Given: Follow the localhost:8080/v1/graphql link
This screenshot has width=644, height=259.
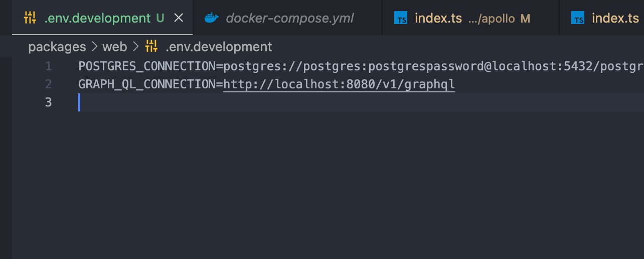Looking at the screenshot, I should (339, 84).
